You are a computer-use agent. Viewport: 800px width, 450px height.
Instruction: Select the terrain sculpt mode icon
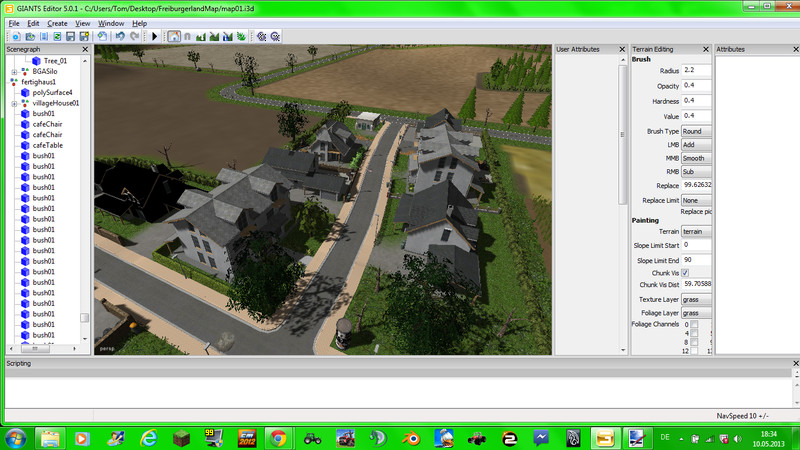pos(201,36)
